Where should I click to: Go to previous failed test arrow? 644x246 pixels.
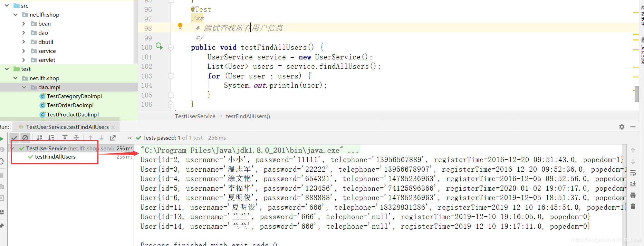[x=90, y=138]
